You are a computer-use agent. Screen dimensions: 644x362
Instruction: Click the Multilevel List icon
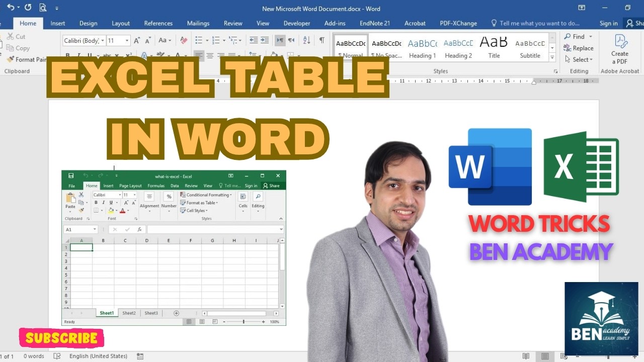[x=233, y=40]
